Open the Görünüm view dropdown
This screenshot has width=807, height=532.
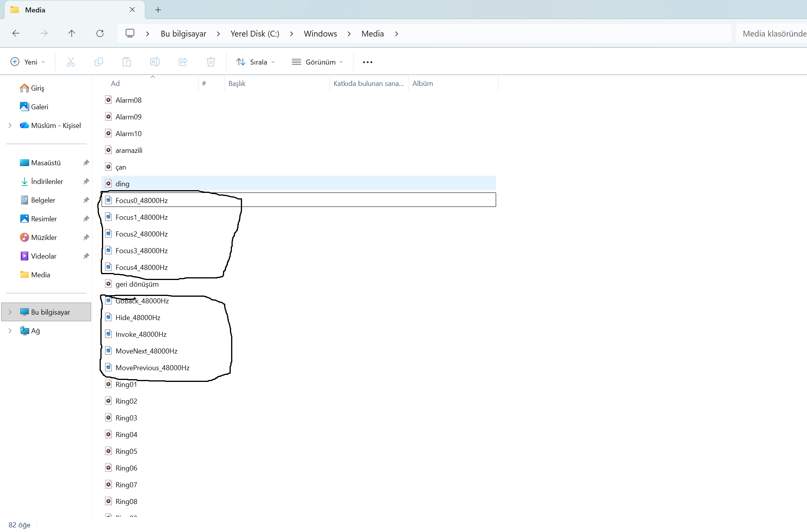[318, 62]
